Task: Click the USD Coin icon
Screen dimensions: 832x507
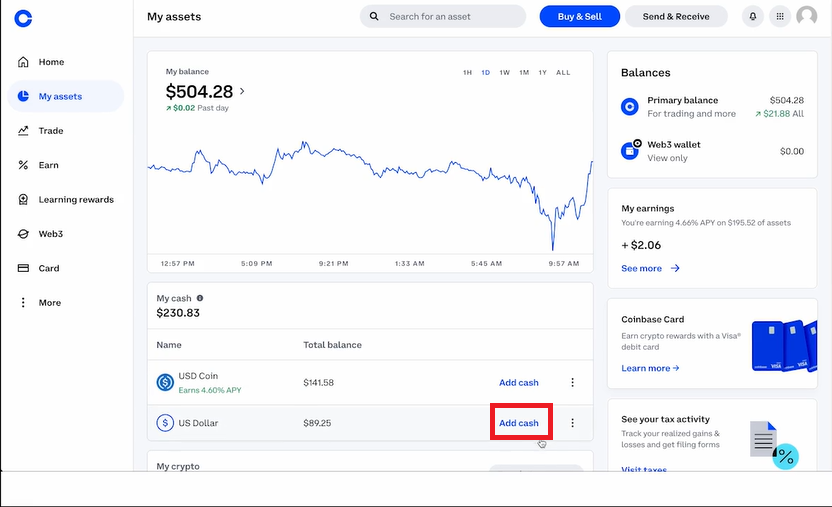Action: pos(165,382)
